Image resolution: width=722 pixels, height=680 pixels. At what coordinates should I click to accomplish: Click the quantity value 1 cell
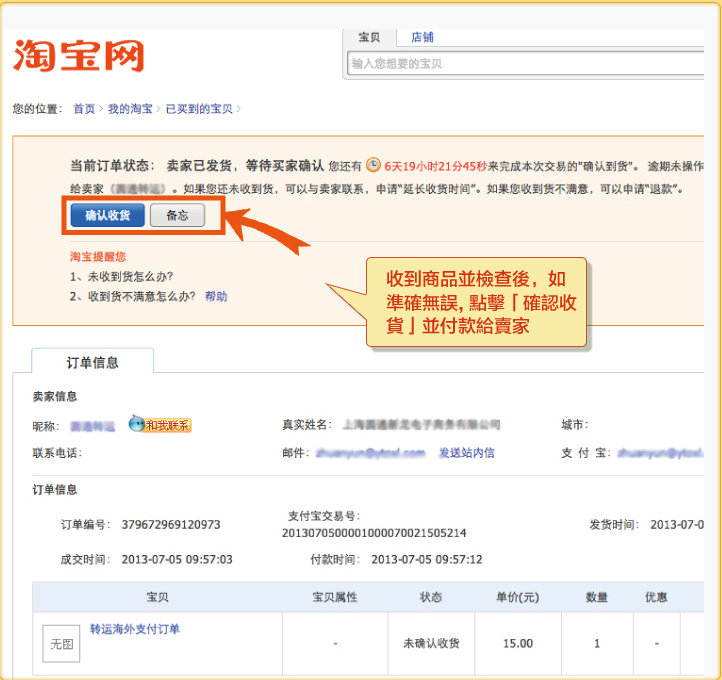tap(597, 643)
